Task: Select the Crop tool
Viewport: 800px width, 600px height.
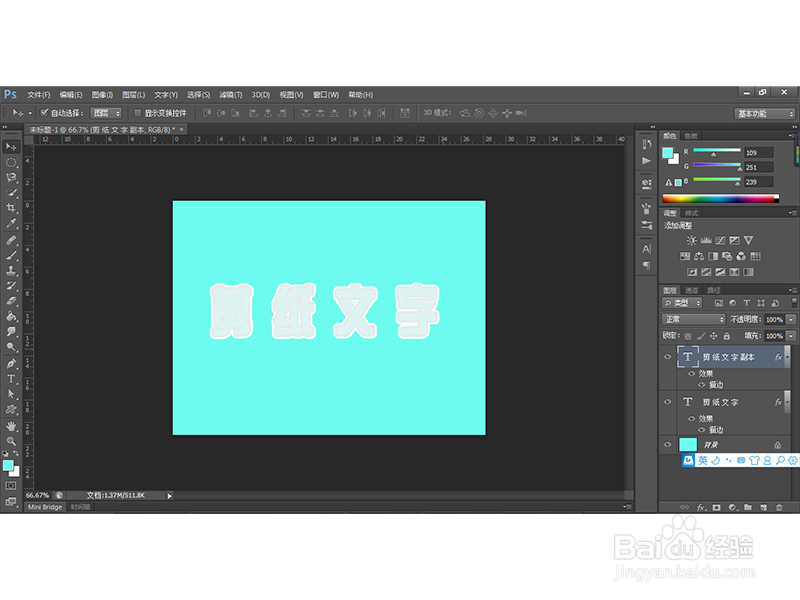Action: (11, 208)
